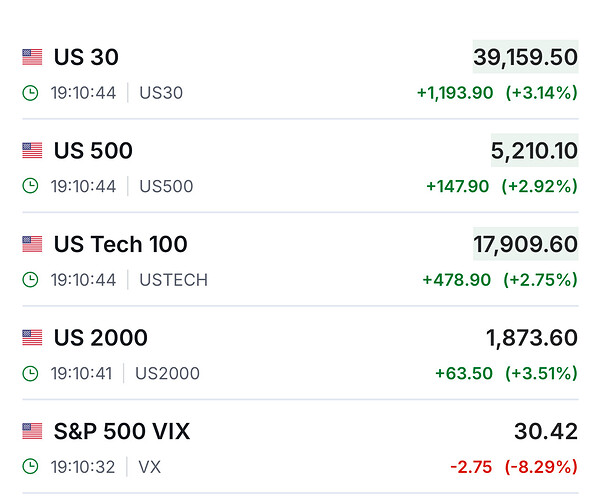This screenshot has height=500, width=600.
Task: Open the US 500 index name
Action: (93, 151)
